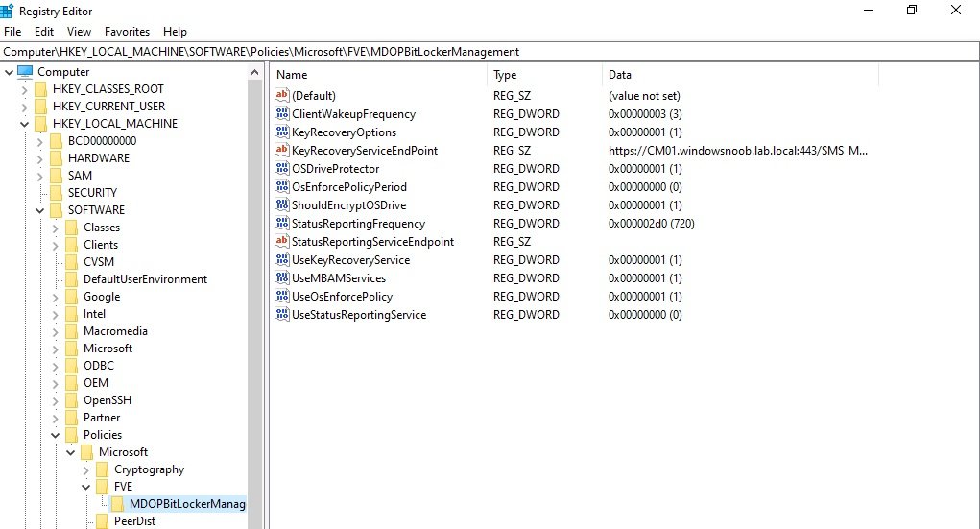This screenshot has height=529, width=980.
Task: Expand the Cryptography key
Action: (x=86, y=469)
